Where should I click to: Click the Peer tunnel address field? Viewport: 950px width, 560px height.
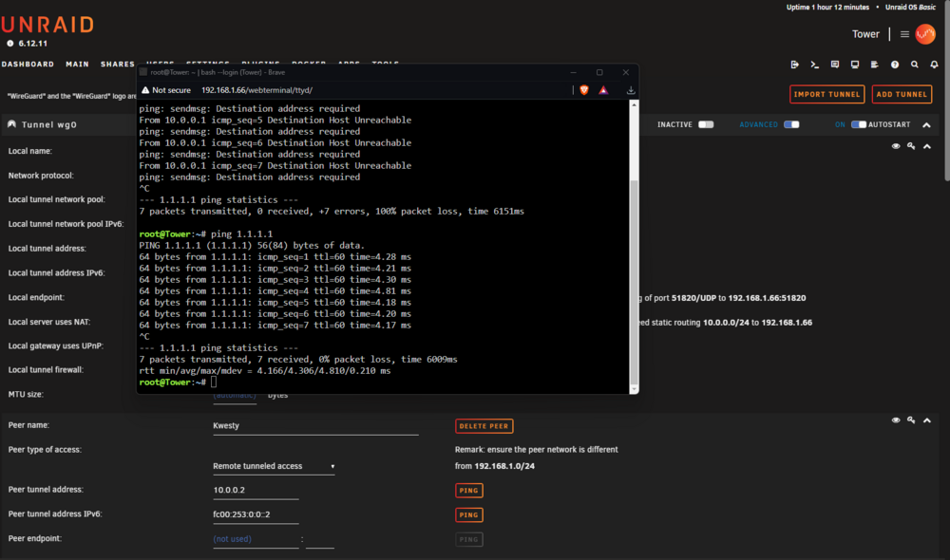pos(256,491)
